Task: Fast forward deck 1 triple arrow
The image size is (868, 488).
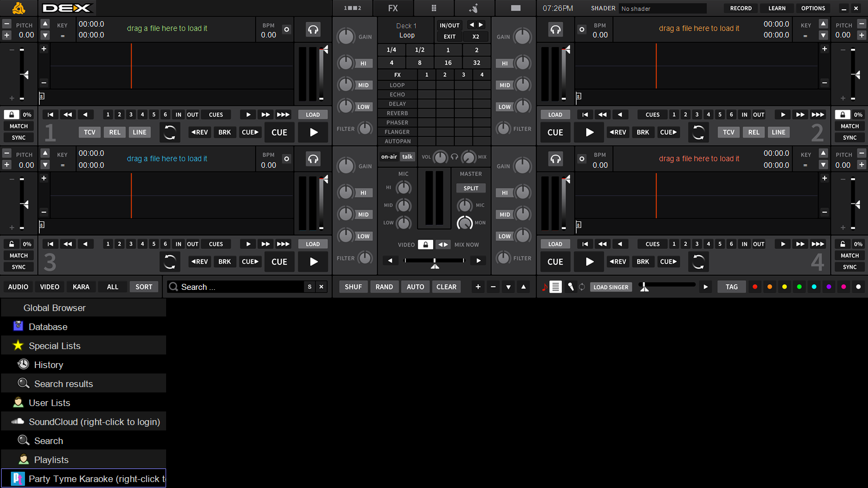Action: 283,115
